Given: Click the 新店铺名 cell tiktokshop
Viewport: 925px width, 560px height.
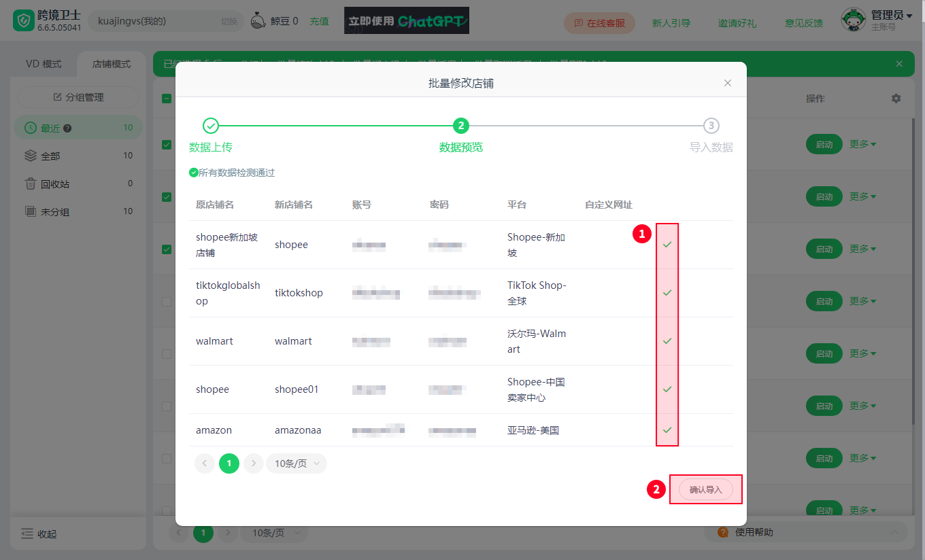Looking at the screenshot, I should coord(299,293).
